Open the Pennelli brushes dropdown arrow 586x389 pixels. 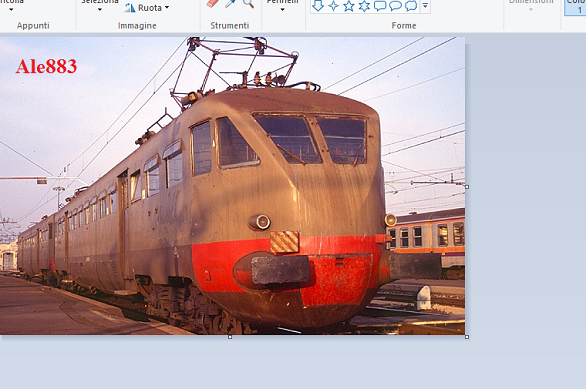pyautogui.click(x=283, y=10)
